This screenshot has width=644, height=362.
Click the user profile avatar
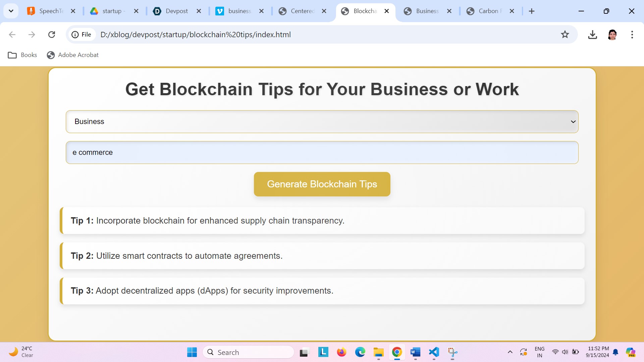tap(612, 35)
